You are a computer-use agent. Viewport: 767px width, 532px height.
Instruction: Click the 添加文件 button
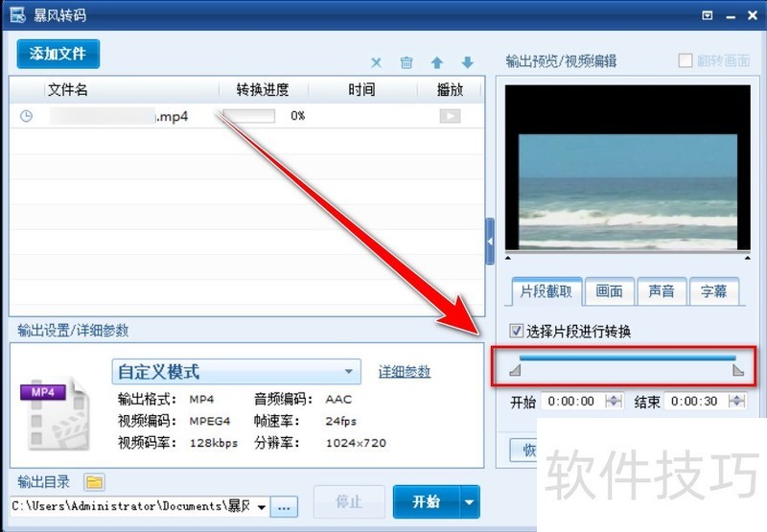coord(58,54)
